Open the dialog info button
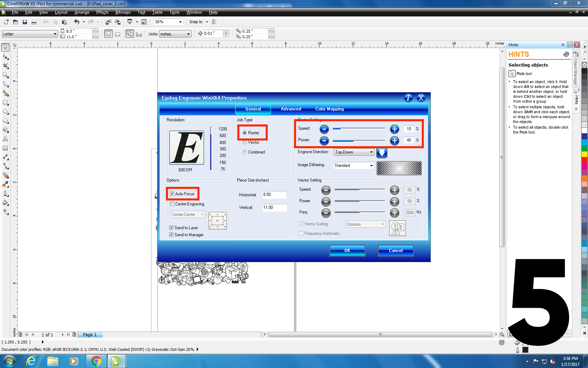Image resolution: width=588 pixels, height=368 pixels. click(408, 98)
